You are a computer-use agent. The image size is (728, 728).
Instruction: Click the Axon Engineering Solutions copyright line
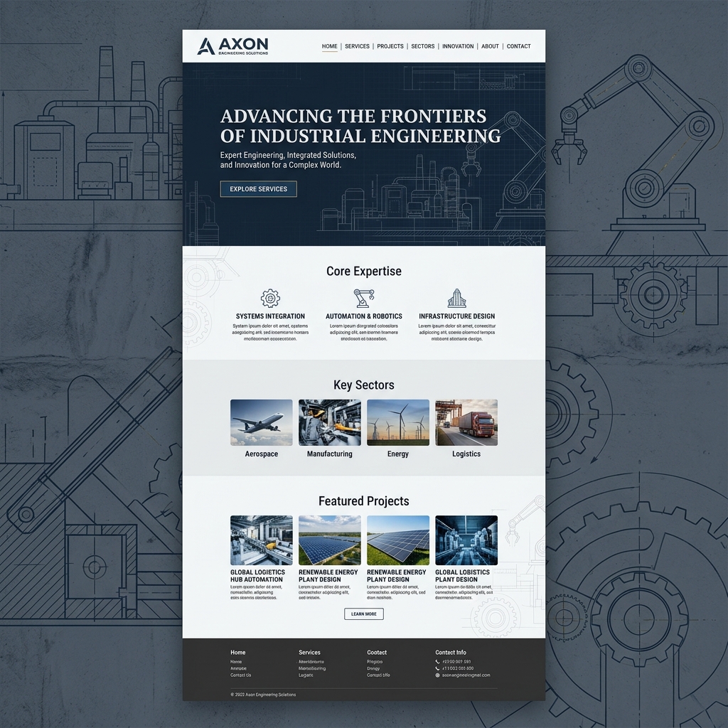[263, 695]
